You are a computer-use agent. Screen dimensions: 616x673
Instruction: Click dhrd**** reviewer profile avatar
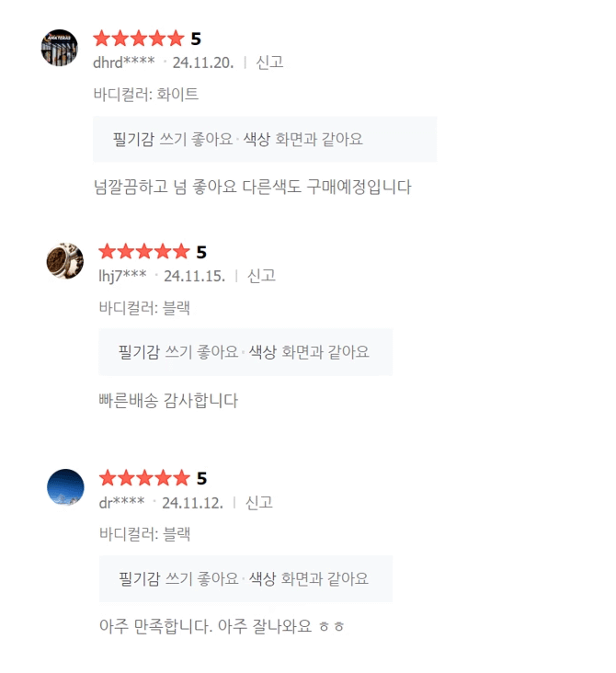pyautogui.click(x=60, y=47)
